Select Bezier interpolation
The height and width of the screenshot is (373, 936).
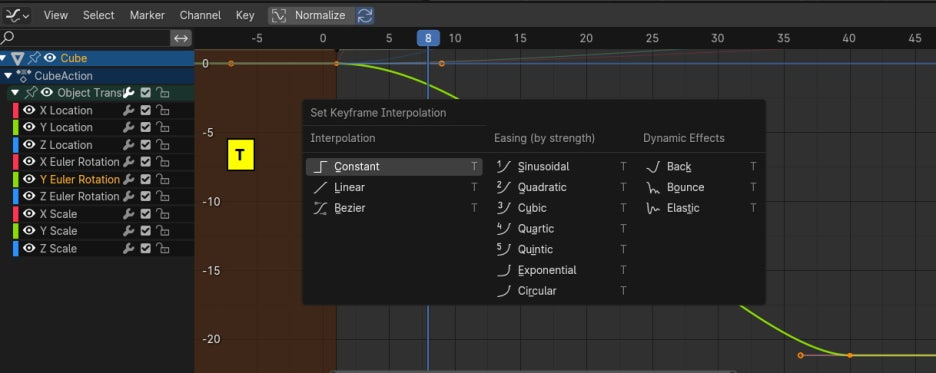click(394, 208)
